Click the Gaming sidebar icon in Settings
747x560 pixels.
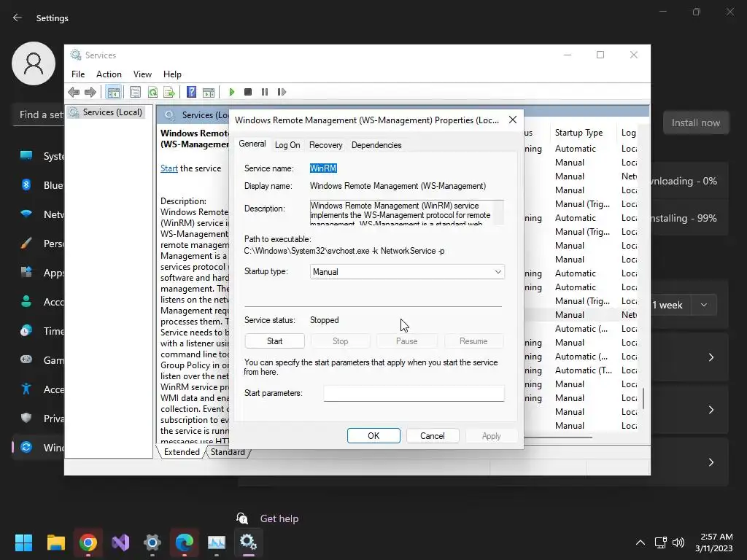coord(26,359)
